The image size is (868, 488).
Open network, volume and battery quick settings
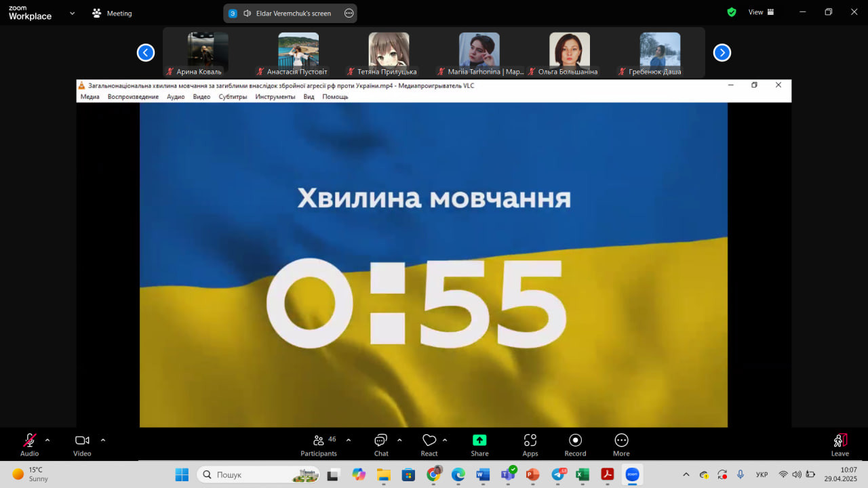(797, 474)
